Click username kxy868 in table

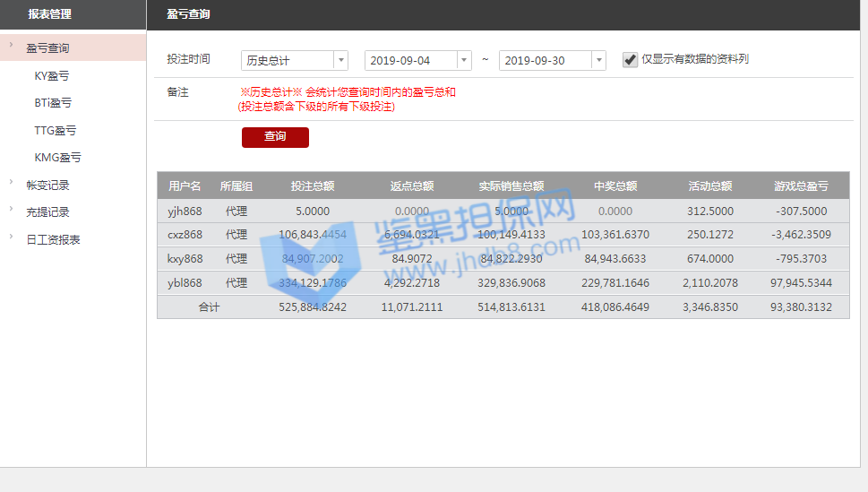coord(185,259)
